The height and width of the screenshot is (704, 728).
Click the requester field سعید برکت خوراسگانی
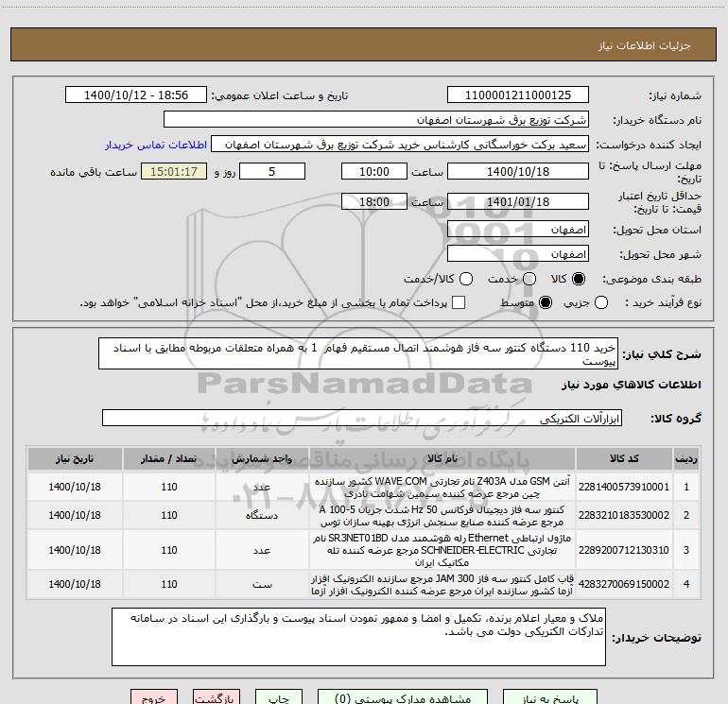coord(400,145)
